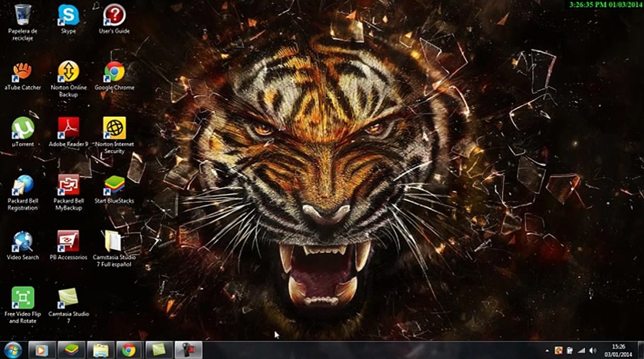Open Windows Media Player on the taskbar

coord(42,350)
